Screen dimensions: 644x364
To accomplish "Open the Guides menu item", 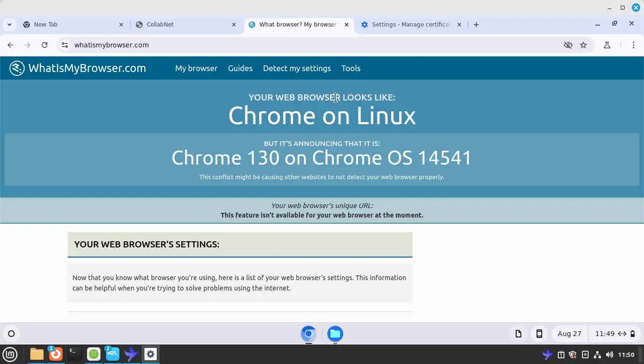I will 240,68.
